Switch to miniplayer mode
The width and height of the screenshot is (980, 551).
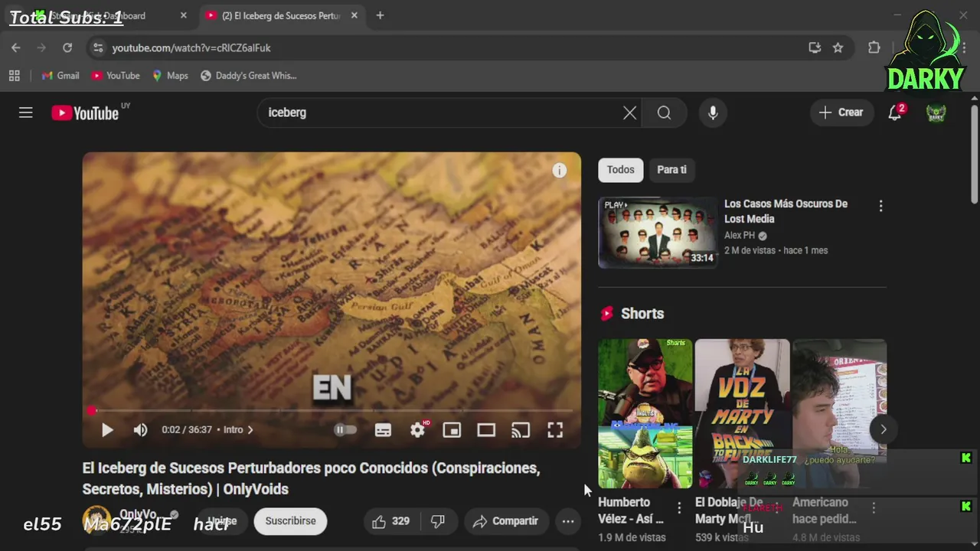[452, 430]
